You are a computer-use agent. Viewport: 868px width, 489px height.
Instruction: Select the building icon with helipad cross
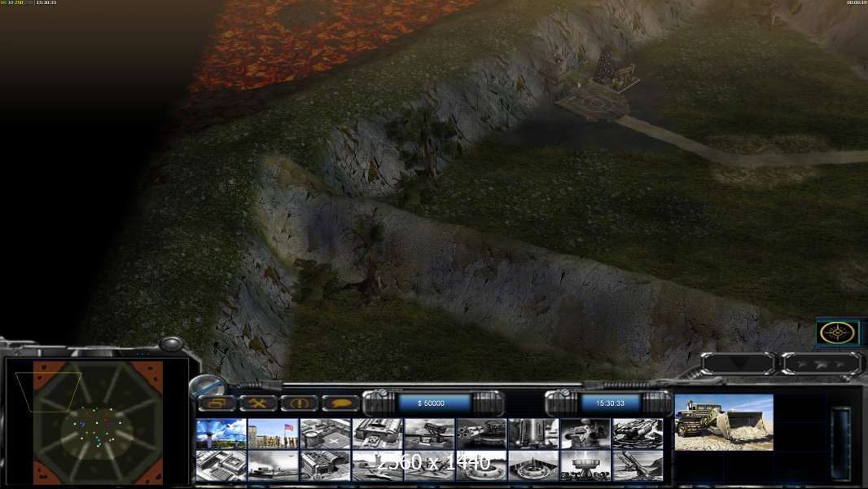coord(325,434)
